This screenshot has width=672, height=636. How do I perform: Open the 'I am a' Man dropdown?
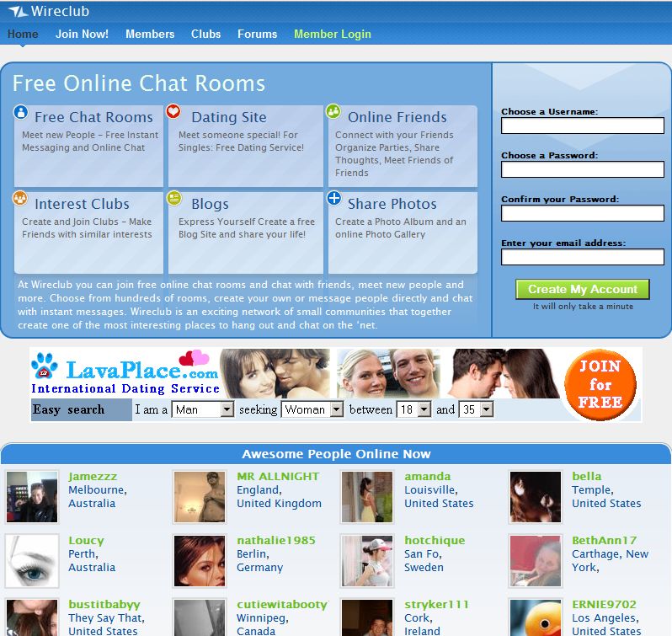coord(203,409)
